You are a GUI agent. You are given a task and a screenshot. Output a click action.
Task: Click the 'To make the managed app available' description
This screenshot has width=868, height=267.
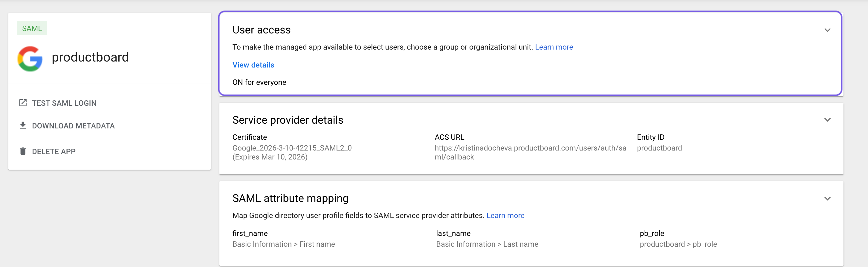[383, 47]
